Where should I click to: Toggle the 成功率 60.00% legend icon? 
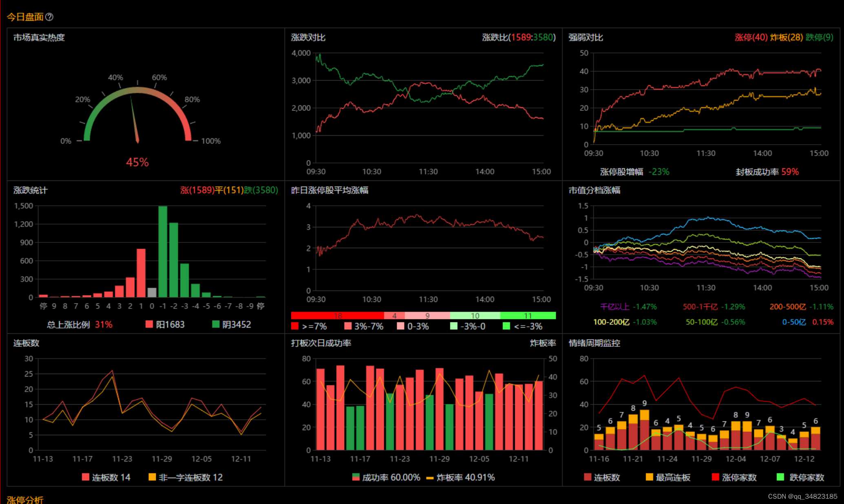356,477
